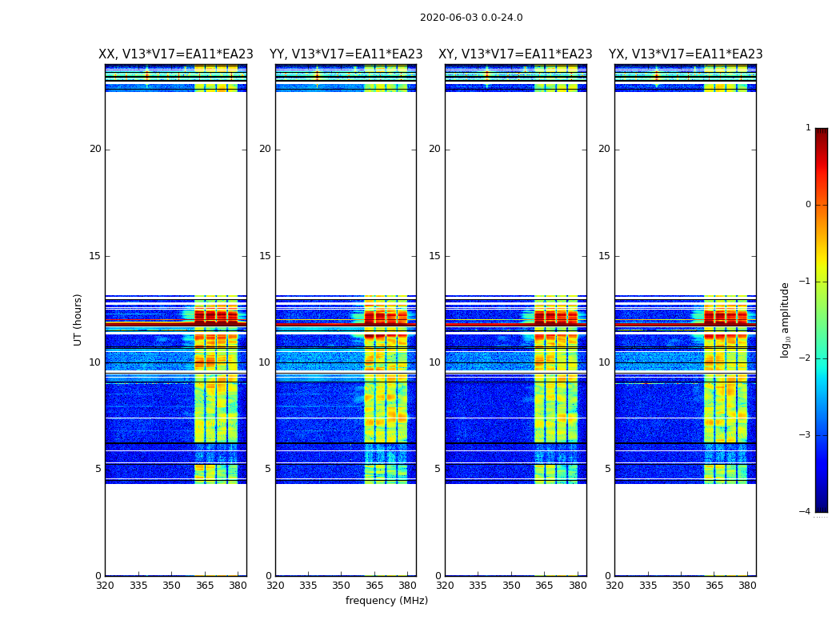The width and height of the screenshot is (840, 640).
Task: Click the dark blue bottom of colorbar
Action: point(821,506)
